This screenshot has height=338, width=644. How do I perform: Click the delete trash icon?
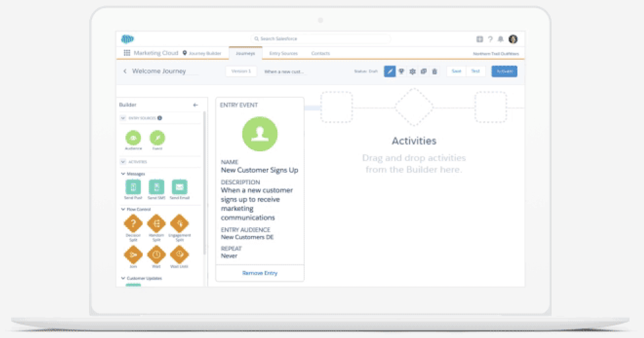[x=435, y=71]
